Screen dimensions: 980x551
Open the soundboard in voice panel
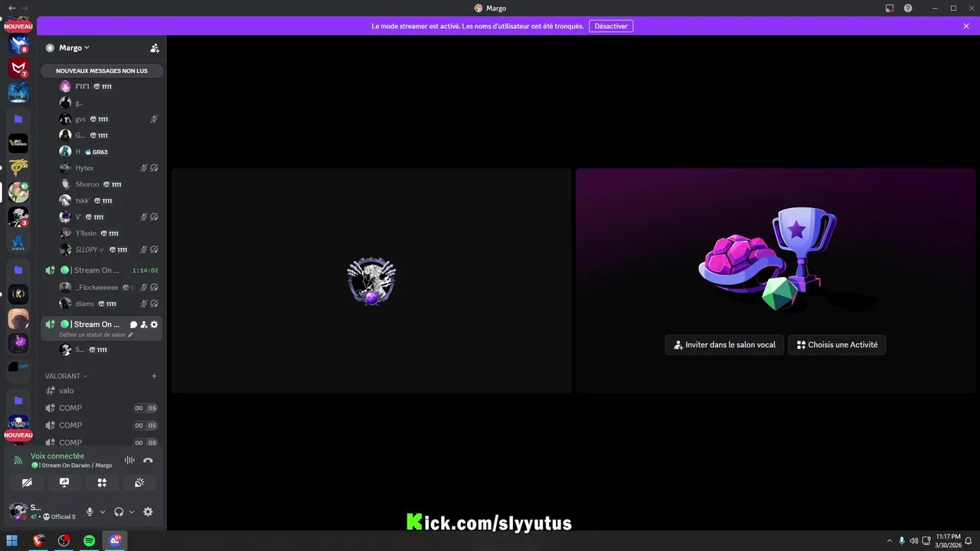click(x=139, y=483)
